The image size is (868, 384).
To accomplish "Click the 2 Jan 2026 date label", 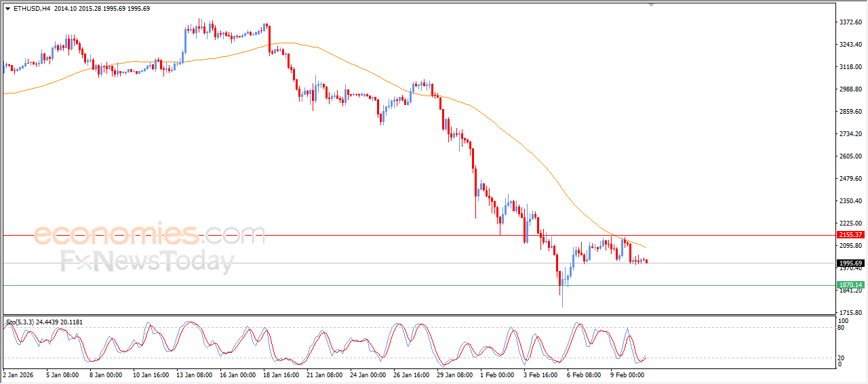I will 17,374.
